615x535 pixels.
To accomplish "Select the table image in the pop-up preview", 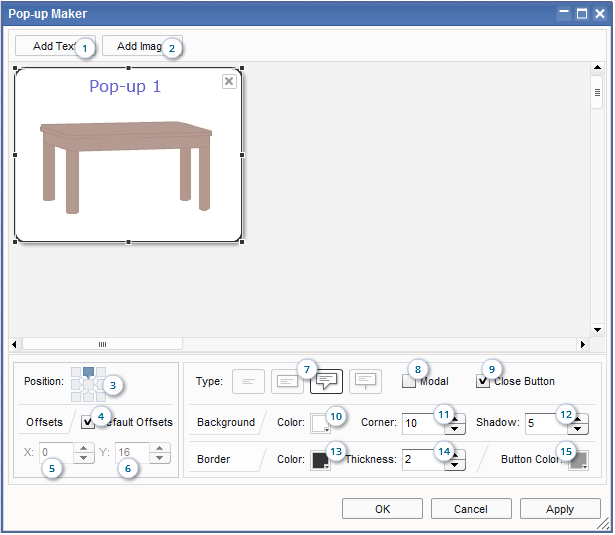I will click(x=126, y=167).
